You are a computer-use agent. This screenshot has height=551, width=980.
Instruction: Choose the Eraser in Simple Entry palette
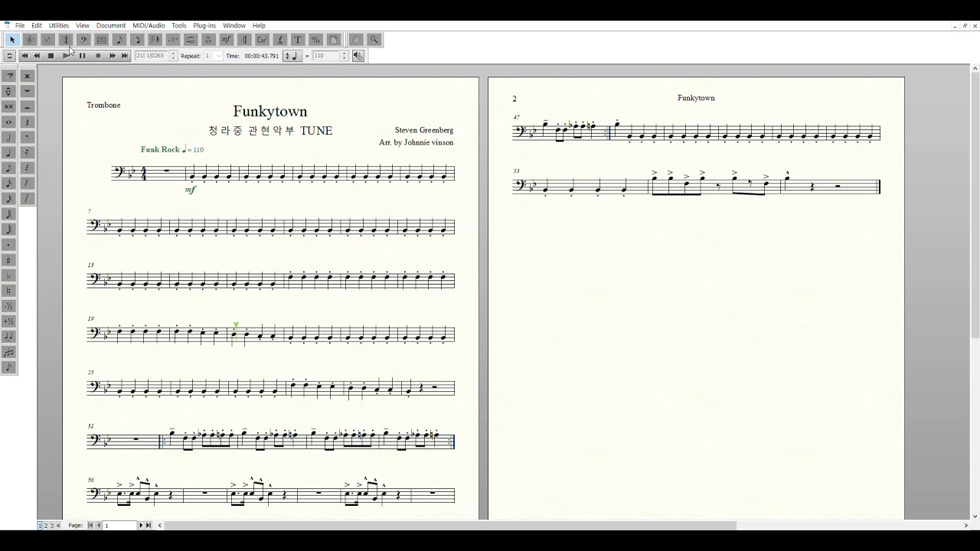pyautogui.click(x=9, y=76)
